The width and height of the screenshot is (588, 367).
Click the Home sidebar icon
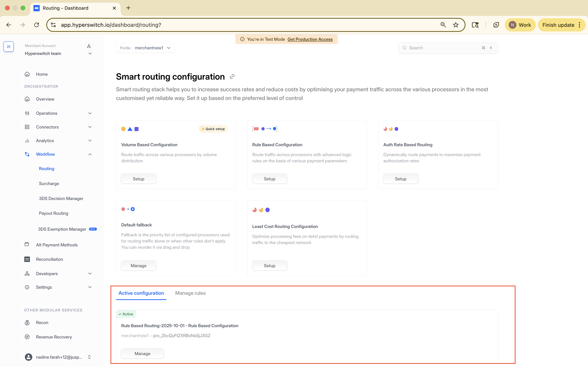click(27, 74)
